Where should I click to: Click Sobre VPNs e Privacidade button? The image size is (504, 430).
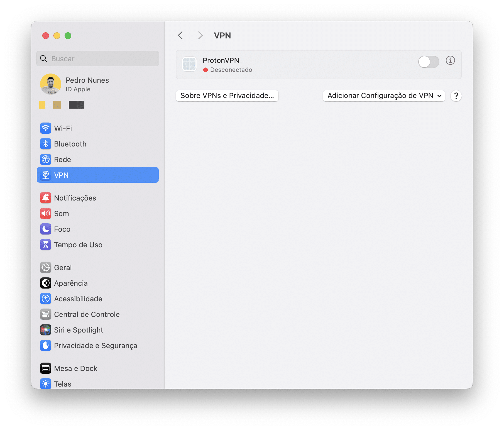pyautogui.click(x=227, y=96)
